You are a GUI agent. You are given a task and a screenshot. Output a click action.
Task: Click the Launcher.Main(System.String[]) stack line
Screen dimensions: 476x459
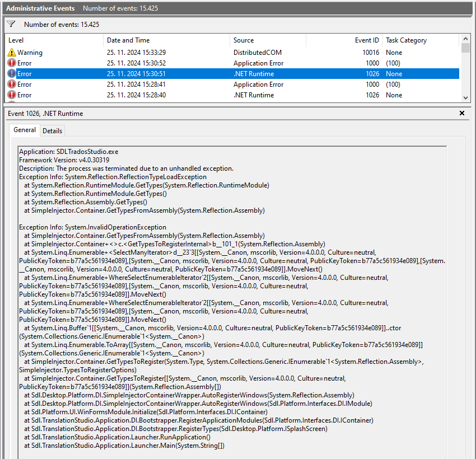pos(124,446)
